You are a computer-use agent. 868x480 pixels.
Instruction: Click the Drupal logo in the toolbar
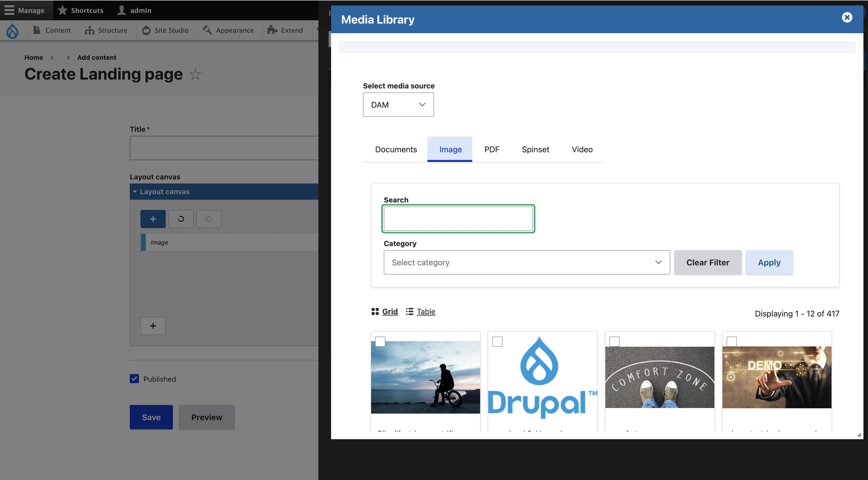[12, 30]
